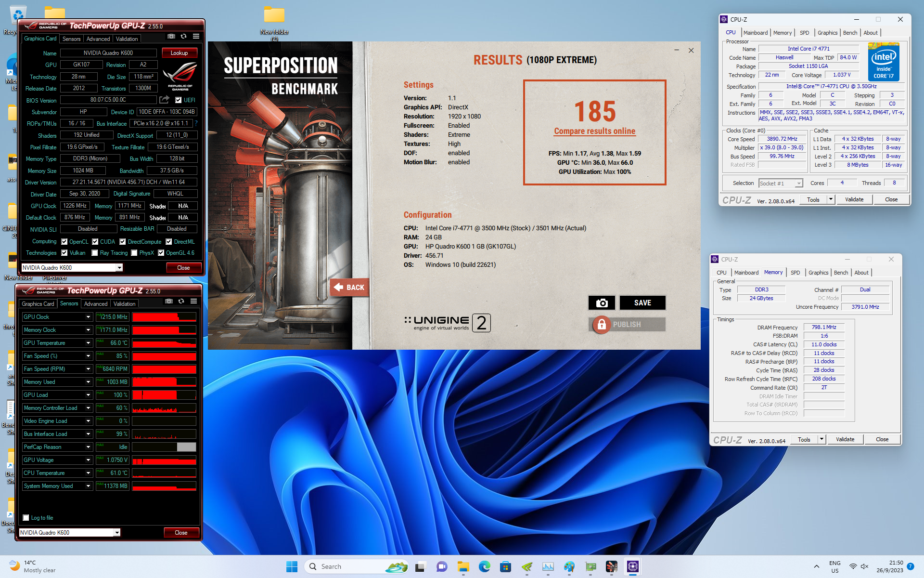This screenshot has height=578, width=924.
Task: Open the Mainboard tab in upper CPU-Z
Action: [x=756, y=33]
